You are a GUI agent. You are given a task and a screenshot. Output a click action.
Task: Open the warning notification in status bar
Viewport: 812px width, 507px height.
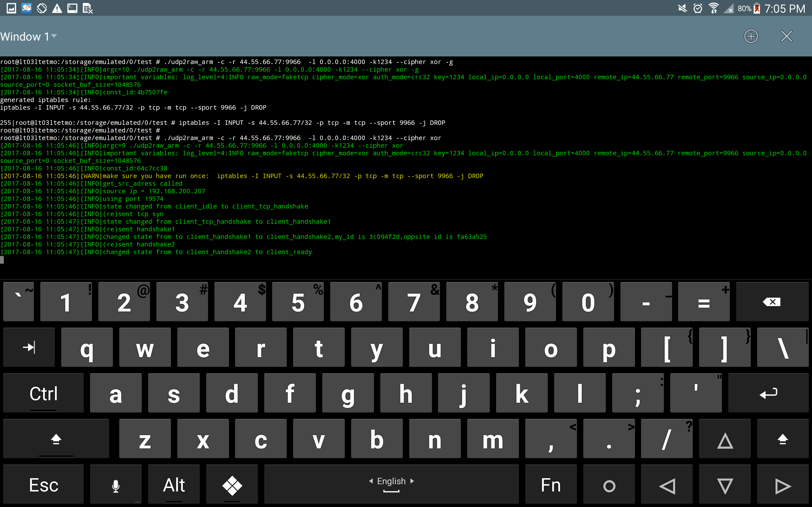(x=57, y=8)
